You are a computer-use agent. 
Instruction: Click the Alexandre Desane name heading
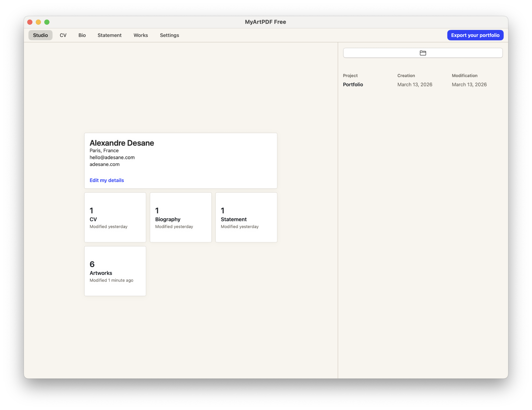[x=122, y=143]
